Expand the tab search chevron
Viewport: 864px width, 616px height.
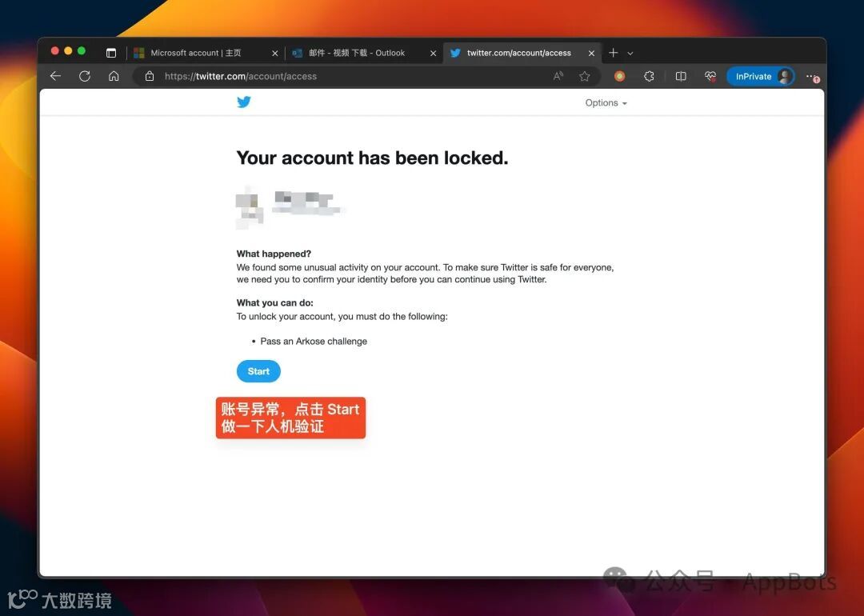point(630,54)
